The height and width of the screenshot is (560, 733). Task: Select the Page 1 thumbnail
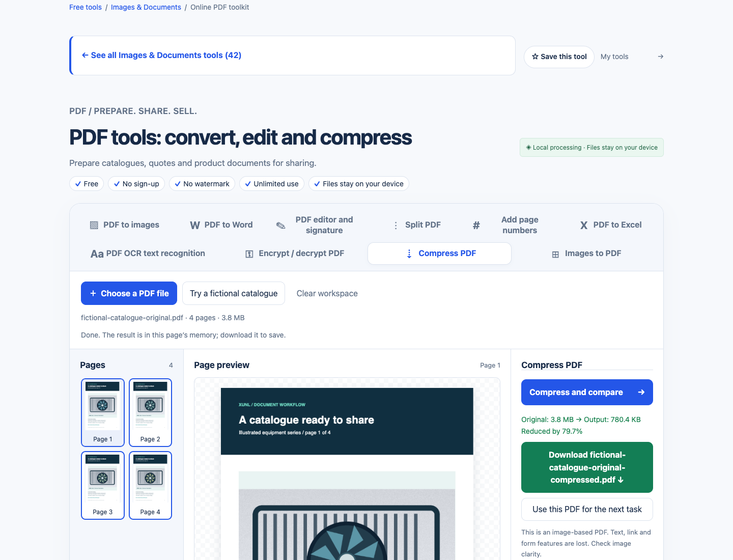click(x=103, y=412)
